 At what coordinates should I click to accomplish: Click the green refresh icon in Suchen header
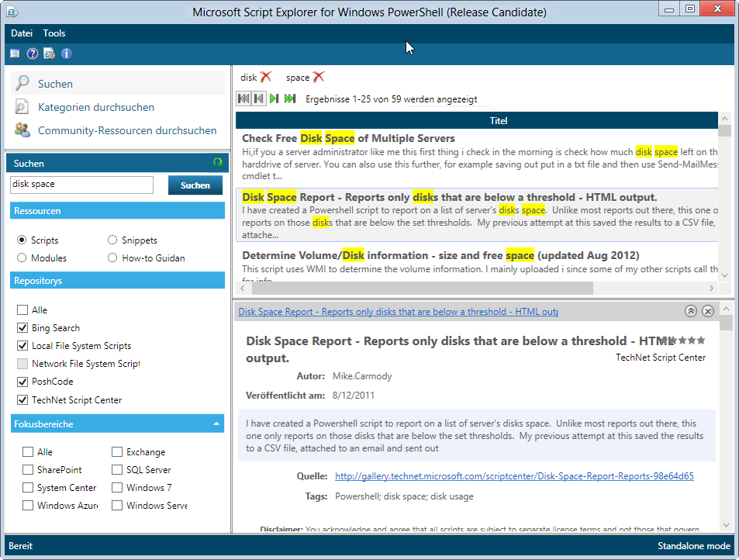(x=217, y=163)
